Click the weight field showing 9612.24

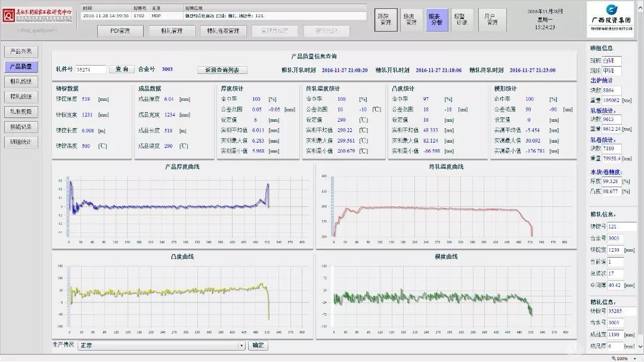[x=612, y=129]
